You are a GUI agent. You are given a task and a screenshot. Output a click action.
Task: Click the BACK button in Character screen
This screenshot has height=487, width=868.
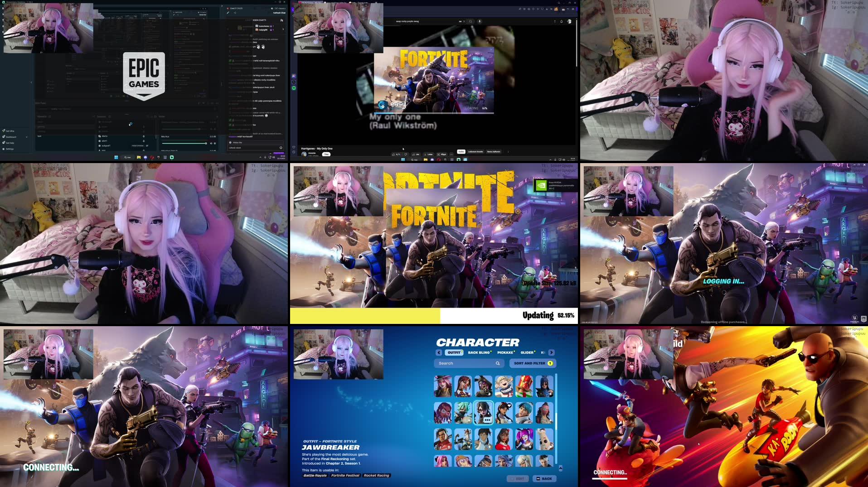[544, 478]
